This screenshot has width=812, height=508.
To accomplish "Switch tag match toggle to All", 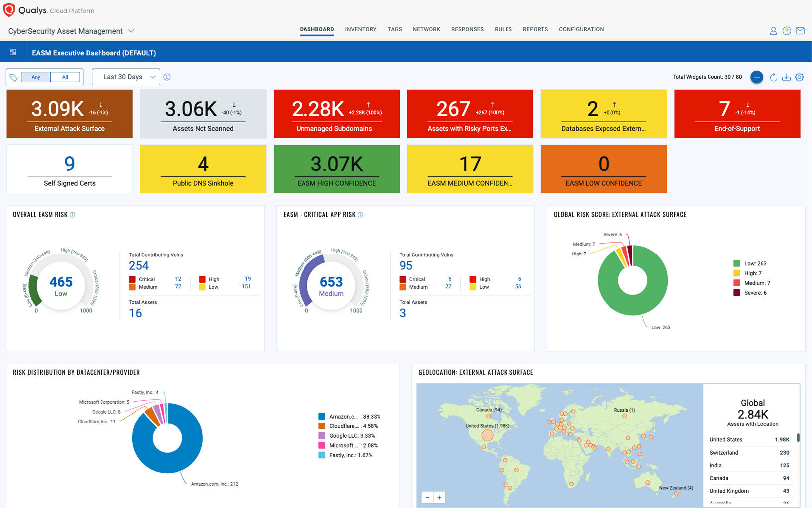I will click(65, 77).
